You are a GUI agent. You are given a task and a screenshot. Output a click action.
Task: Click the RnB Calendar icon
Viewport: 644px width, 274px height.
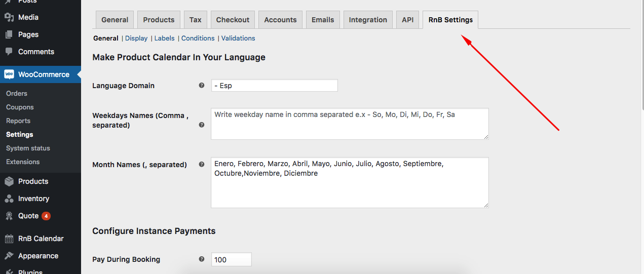click(9, 239)
